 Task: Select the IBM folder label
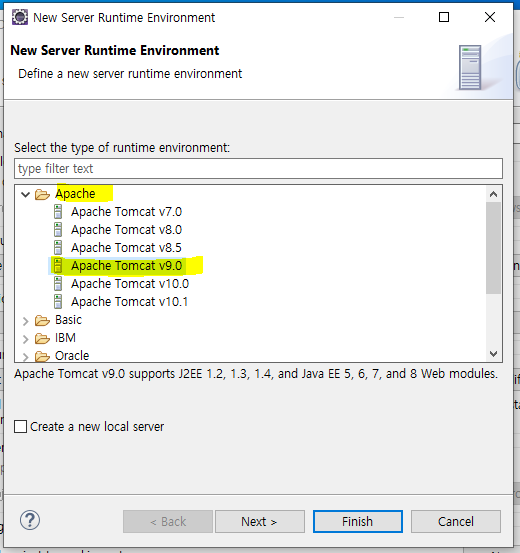click(x=65, y=338)
